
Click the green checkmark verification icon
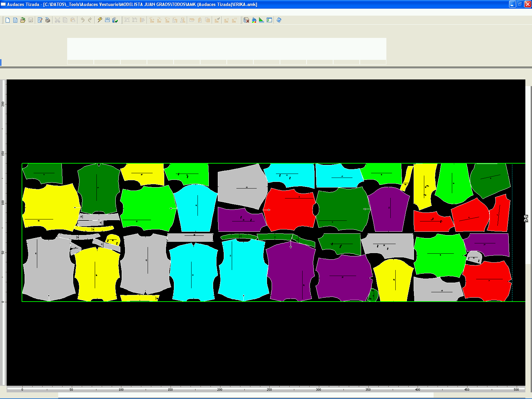115,20
